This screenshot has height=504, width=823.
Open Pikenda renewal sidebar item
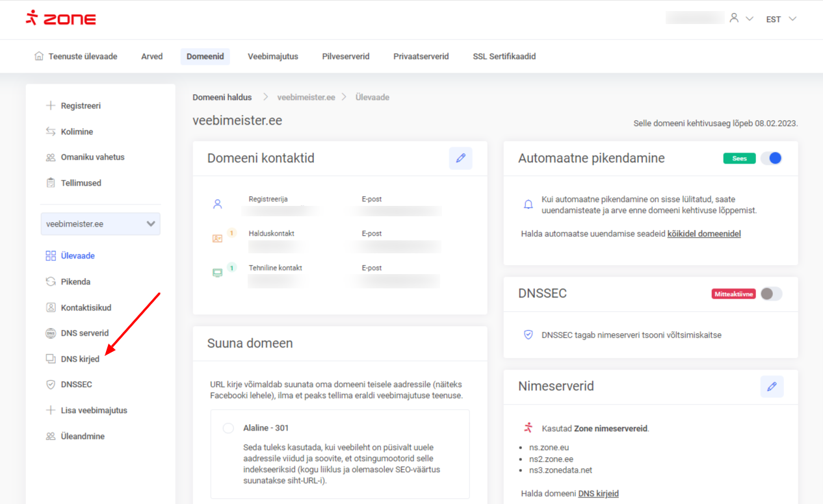tap(75, 282)
